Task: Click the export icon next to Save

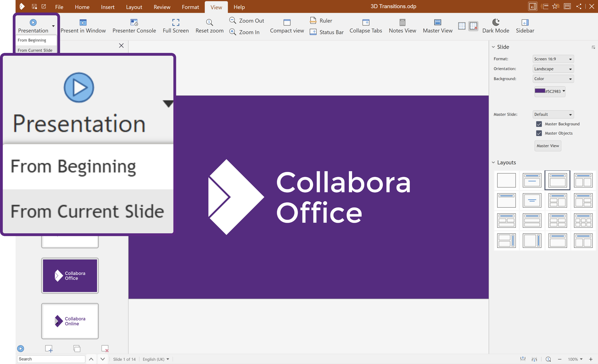Action: coord(44,6)
